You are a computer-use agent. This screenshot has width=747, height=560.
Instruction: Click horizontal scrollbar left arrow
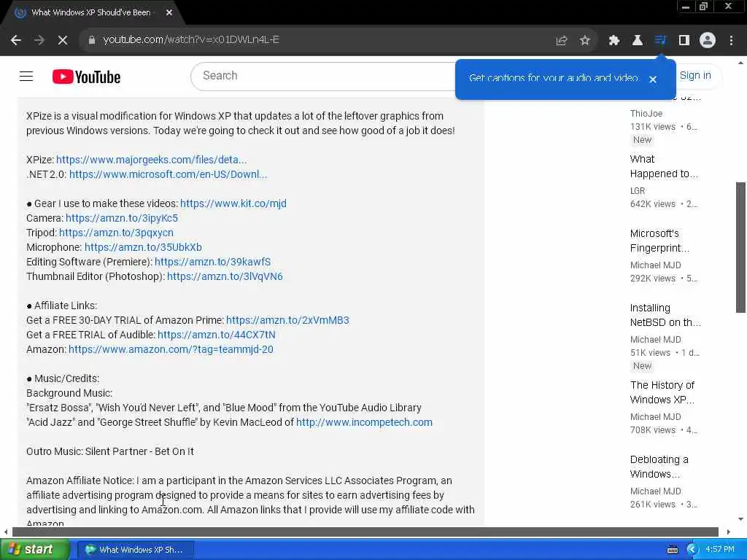point(6,532)
